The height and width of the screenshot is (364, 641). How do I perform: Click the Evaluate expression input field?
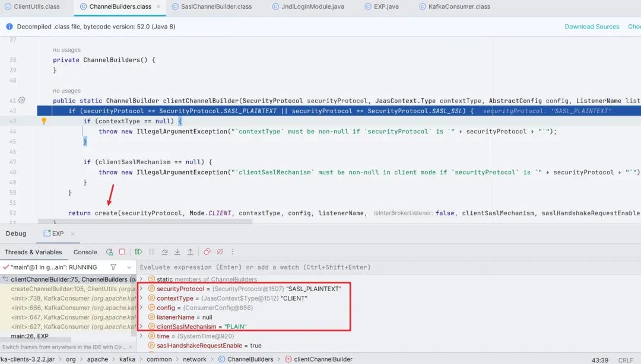[388, 267]
